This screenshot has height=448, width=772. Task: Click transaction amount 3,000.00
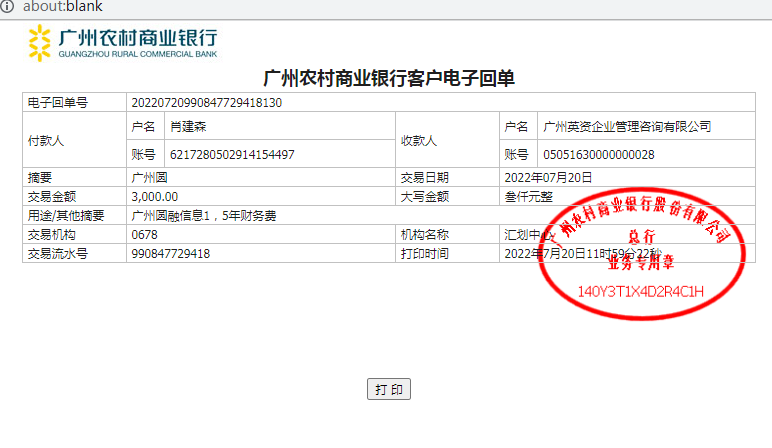click(155, 196)
